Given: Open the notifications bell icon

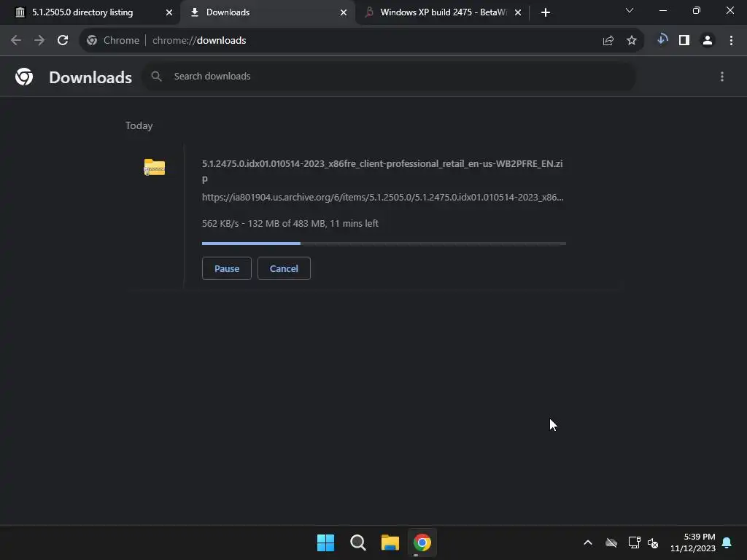Looking at the screenshot, I should (x=727, y=542).
